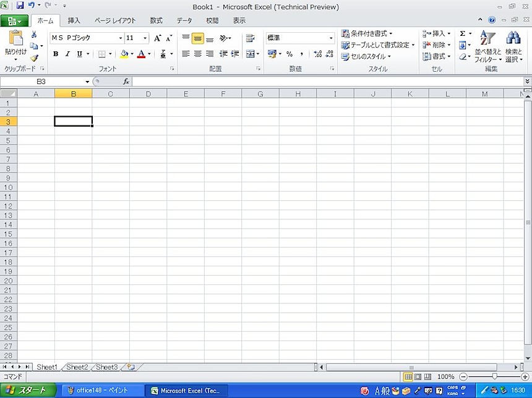
Task: Switch to the 表示 (View) ribbon tab
Action: point(239,20)
